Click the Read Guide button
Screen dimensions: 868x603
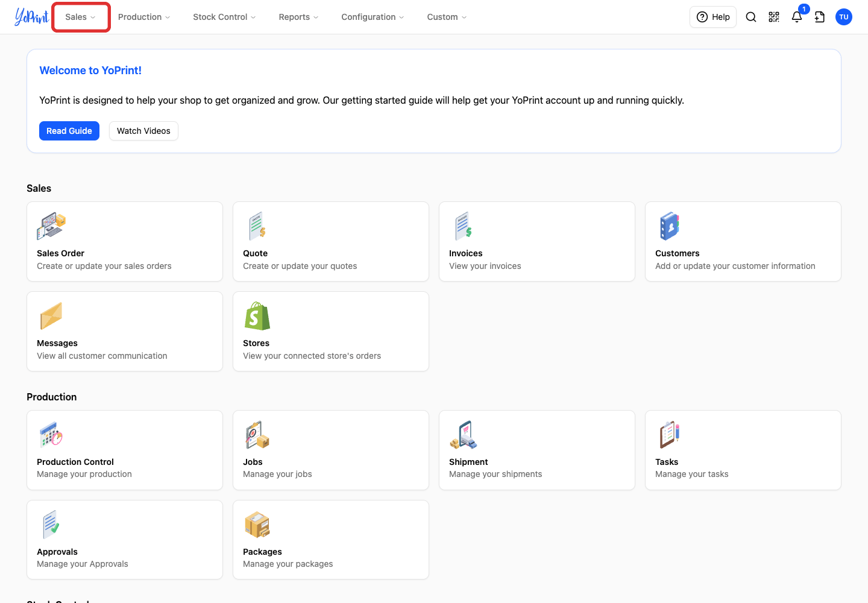coord(69,131)
